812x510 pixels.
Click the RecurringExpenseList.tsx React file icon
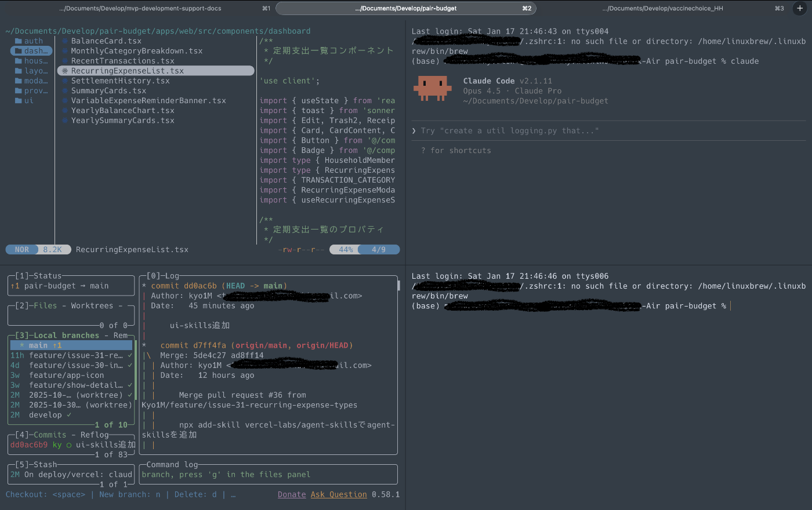(x=65, y=71)
